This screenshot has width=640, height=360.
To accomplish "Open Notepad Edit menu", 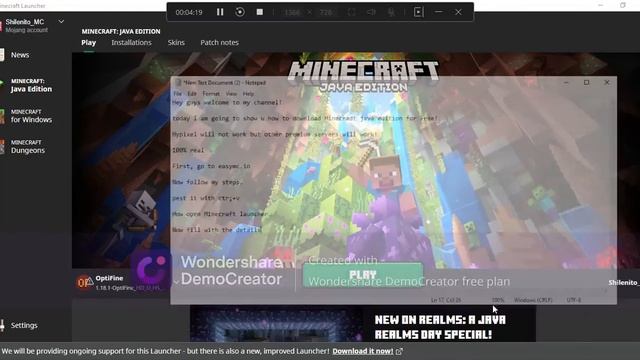I will point(192,93).
